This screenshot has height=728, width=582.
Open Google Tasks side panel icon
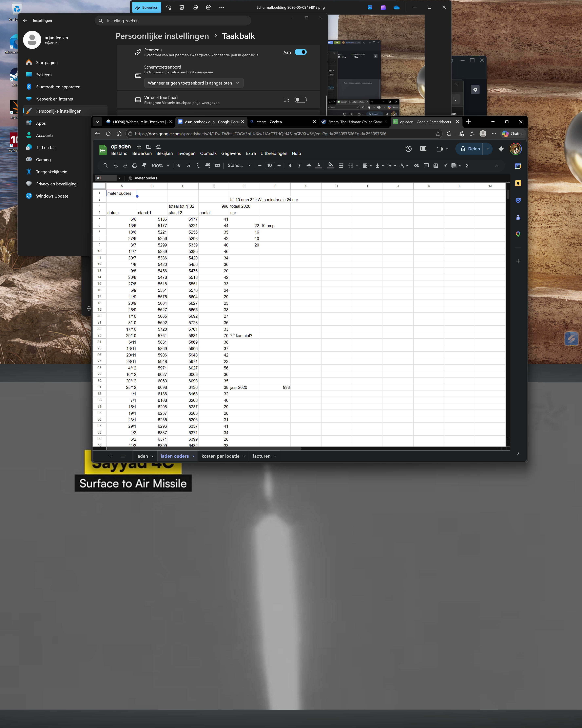click(x=518, y=200)
